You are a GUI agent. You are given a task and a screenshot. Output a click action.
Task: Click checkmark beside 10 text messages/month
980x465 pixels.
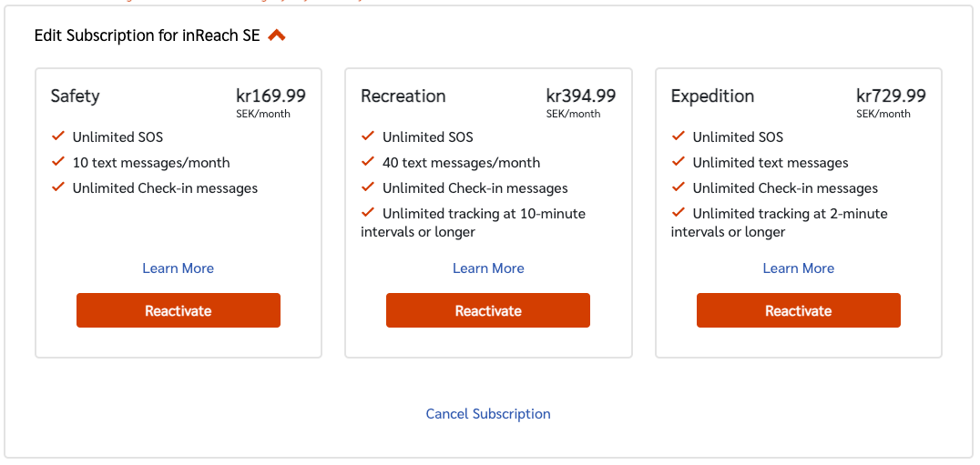point(58,162)
